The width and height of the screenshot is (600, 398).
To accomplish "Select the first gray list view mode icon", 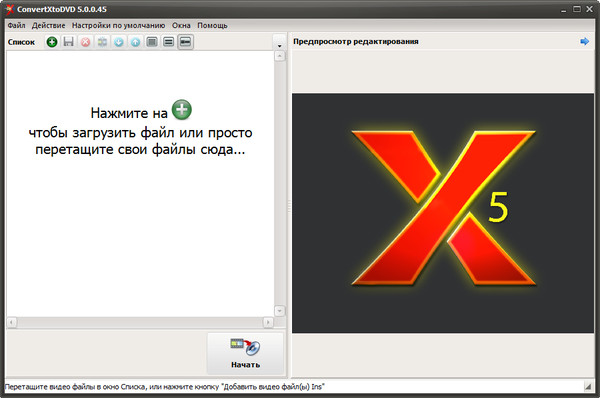I will point(152,42).
